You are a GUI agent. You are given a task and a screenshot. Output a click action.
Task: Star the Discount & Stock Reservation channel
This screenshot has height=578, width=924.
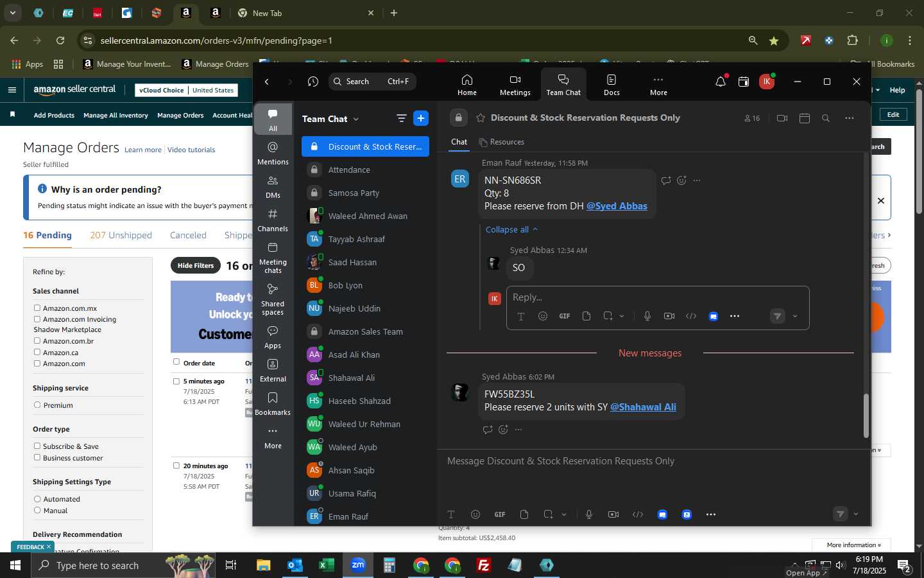tap(481, 118)
